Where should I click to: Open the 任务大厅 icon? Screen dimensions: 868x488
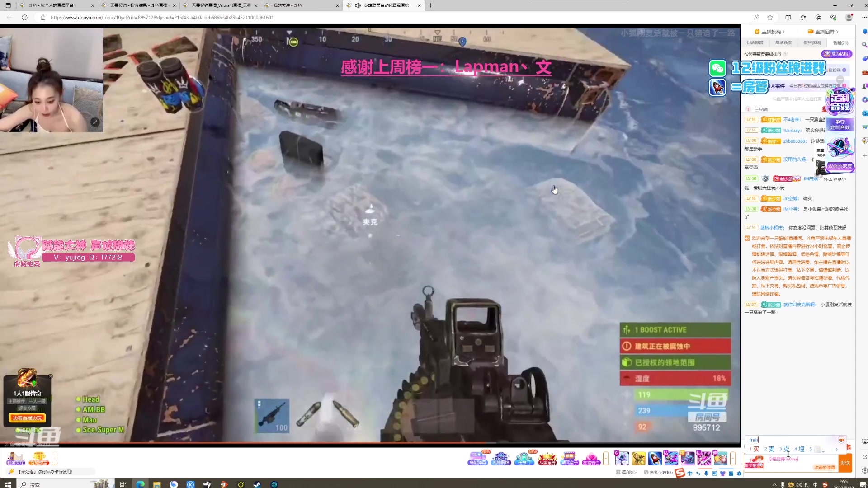(16, 458)
